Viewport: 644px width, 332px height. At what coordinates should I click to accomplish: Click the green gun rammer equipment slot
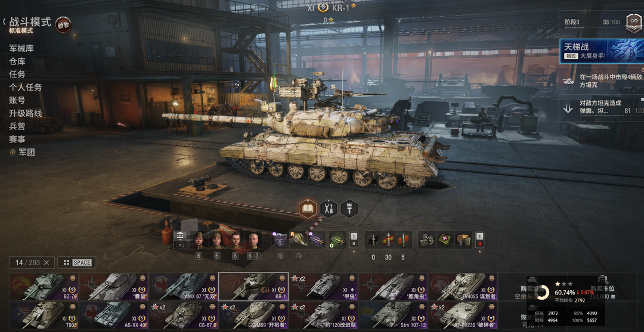[337, 240]
